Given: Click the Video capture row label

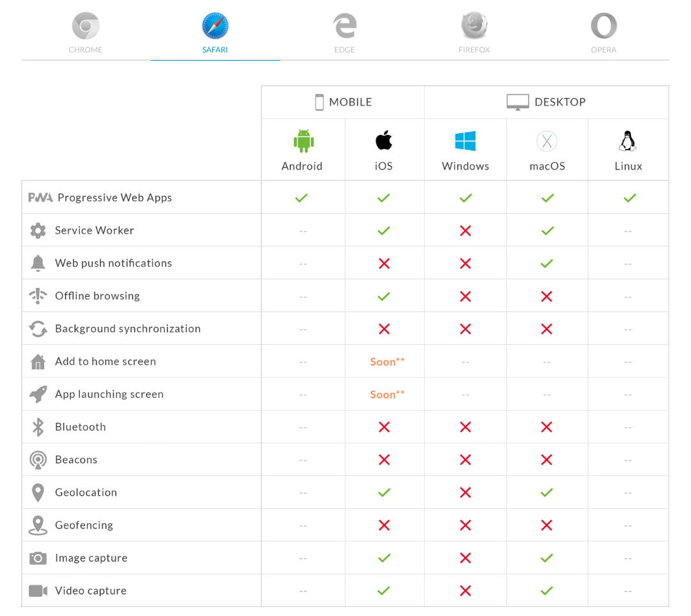Looking at the screenshot, I should [91, 591].
